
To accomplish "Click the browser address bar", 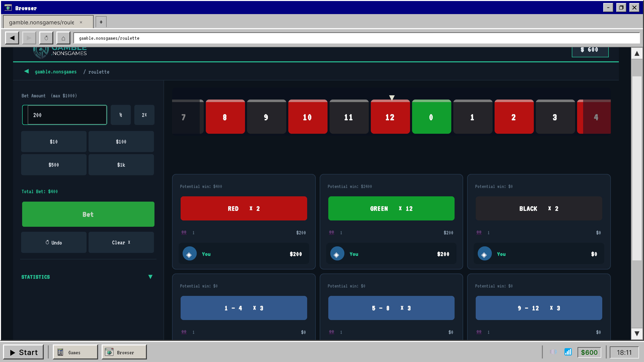I will (x=356, y=38).
